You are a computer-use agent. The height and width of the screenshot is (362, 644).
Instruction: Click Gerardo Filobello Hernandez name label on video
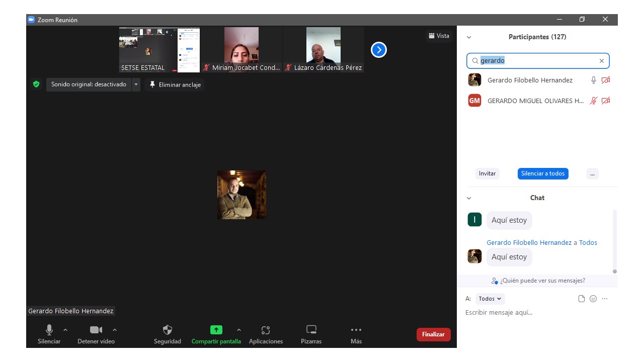[71, 311]
